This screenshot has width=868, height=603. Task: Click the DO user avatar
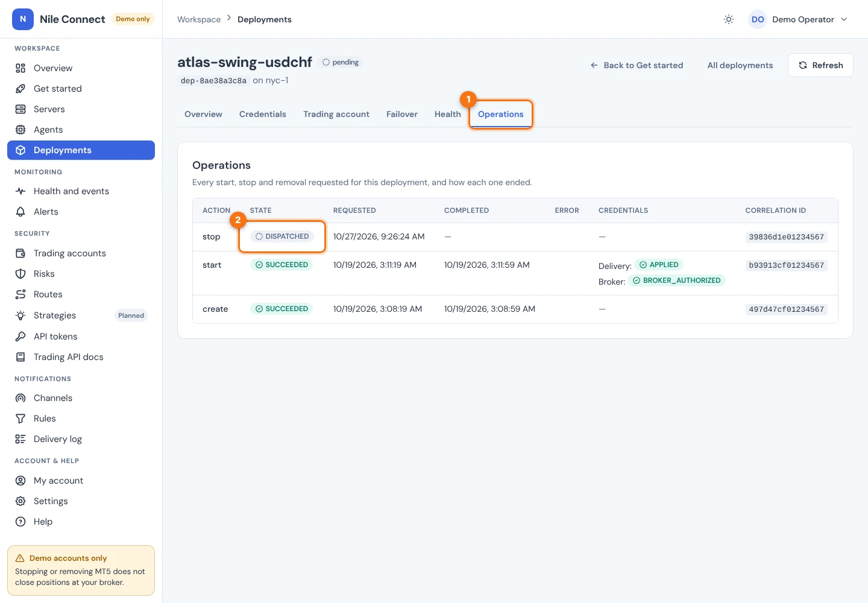pos(758,19)
